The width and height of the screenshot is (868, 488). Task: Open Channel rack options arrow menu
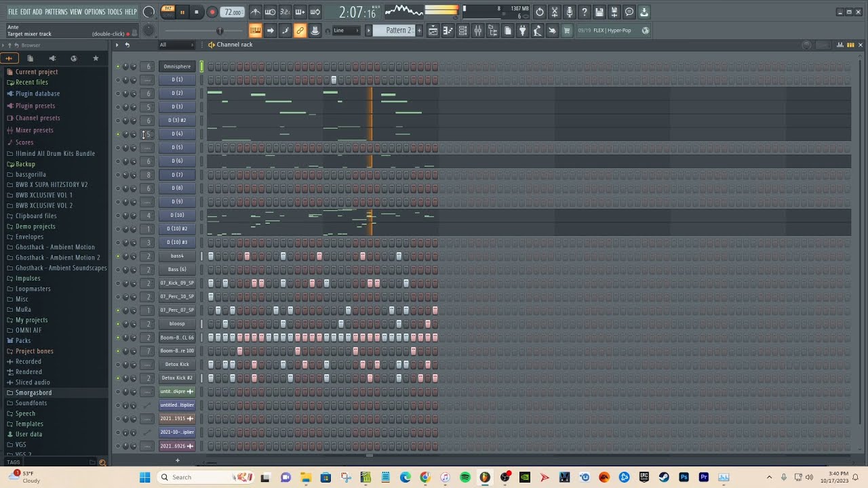[117, 45]
